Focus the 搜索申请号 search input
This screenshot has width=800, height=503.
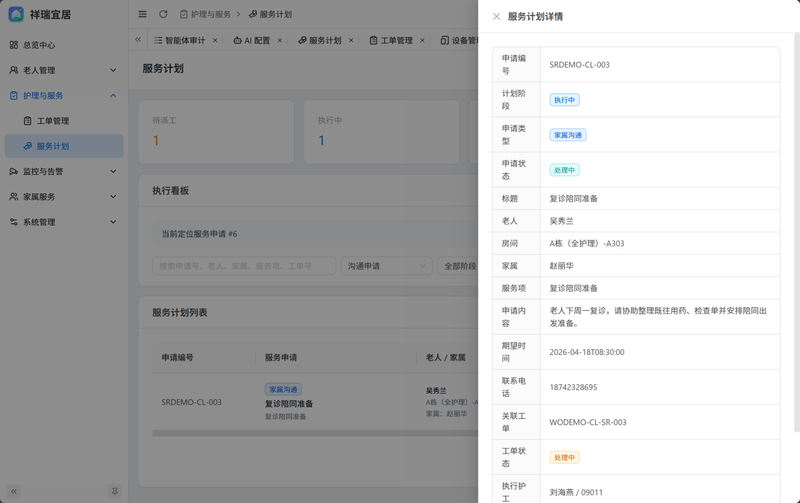(x=244, y=266)
